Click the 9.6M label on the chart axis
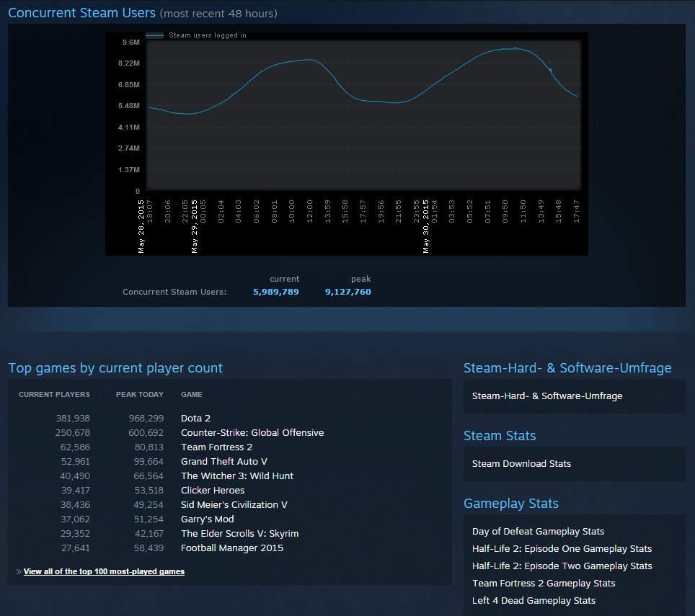This screenshot has width=695, height=616. coord(130,42)
